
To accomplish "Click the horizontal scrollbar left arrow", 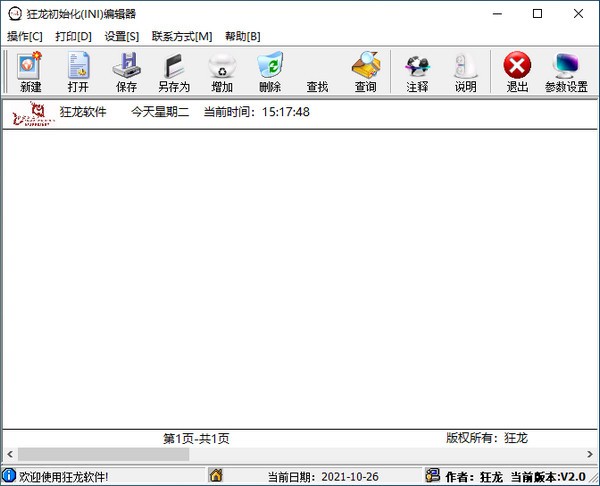I will pos(10,454).
